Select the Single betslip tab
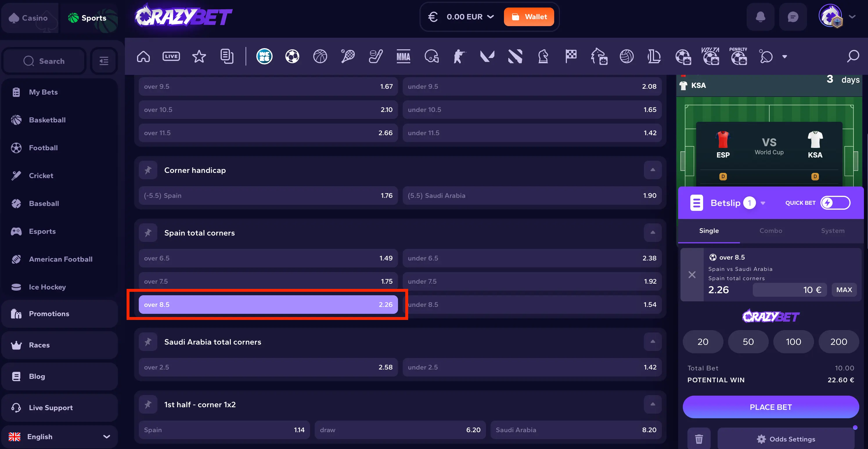The image size is (868, 449). click(709, 231)
